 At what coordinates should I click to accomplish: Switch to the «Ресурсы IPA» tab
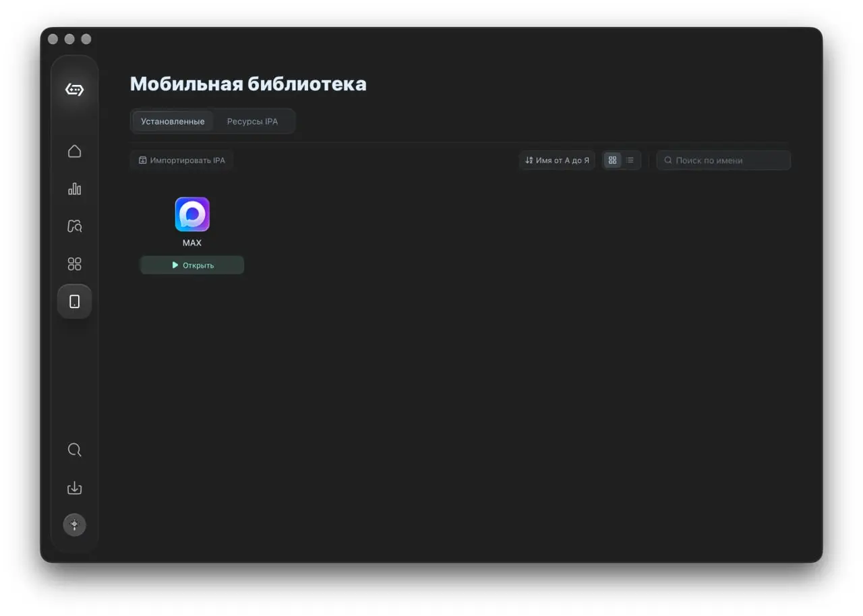coord(252,121)
